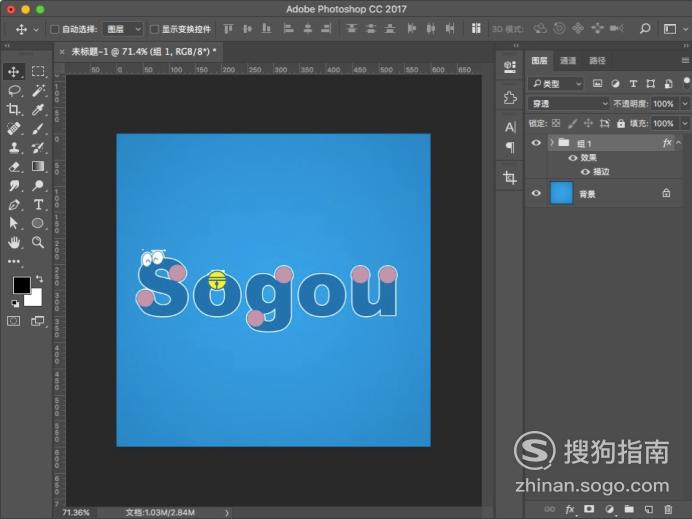Click the 背景 layer thumbnail
This screenshot has height=519, width=692.
coord(561,193)
